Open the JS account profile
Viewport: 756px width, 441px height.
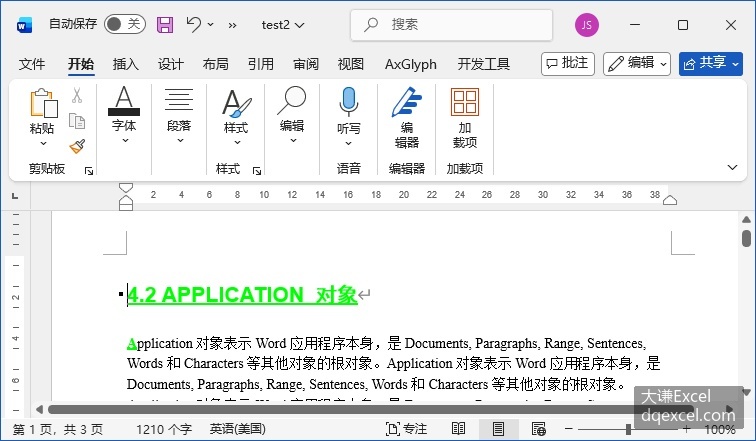(587, 25)
